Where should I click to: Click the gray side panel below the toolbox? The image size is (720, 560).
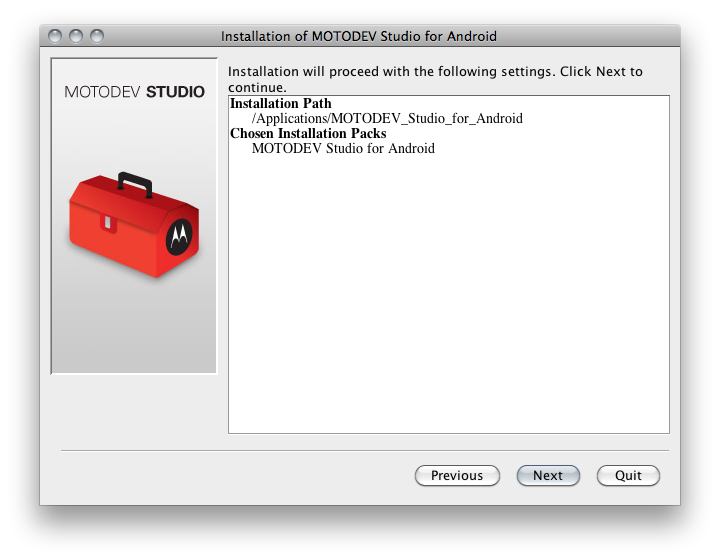(x=134, y=328)
